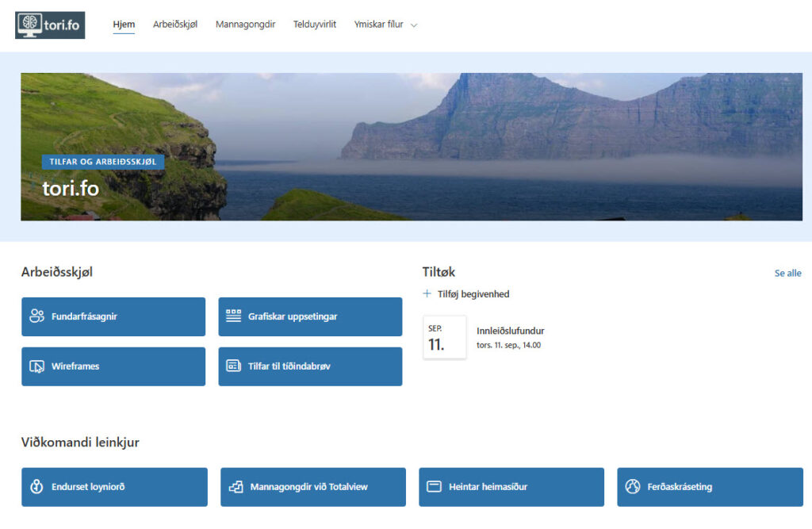Image resolution: width=812 pixels, height=529 pixels.
Task: Click the plus icon beside Tilføj begivenhed
Action: tap(427, 294)
